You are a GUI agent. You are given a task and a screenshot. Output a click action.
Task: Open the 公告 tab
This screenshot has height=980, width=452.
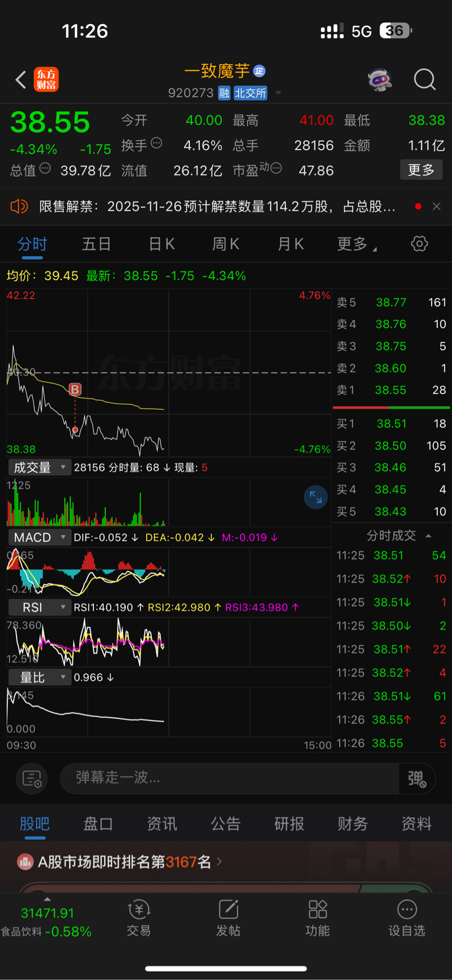(225, 823)
